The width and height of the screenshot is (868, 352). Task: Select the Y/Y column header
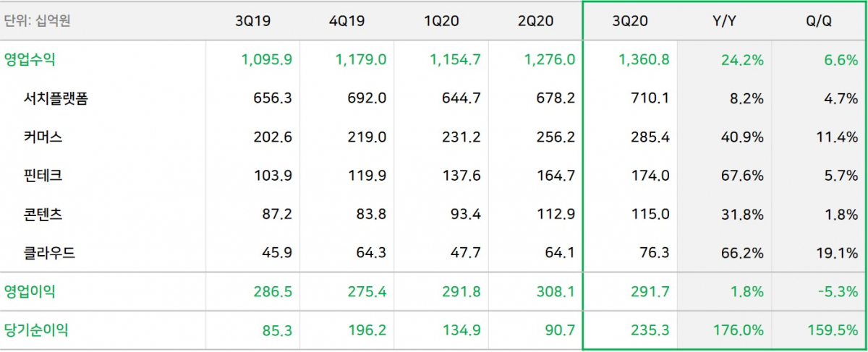click(x=725, y=21)
